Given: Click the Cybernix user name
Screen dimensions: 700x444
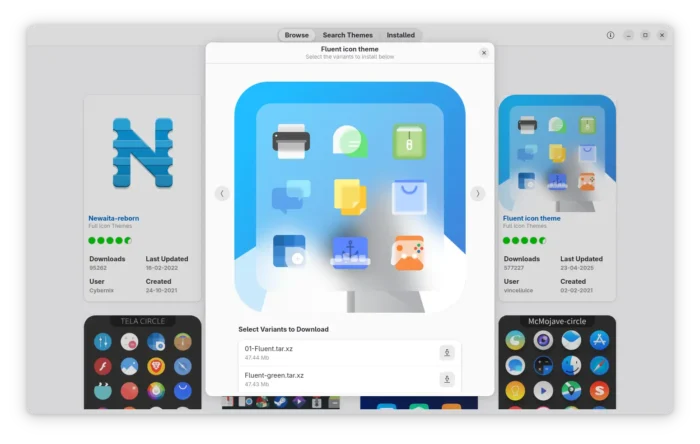Looking at the screenshot, I should tap(101, 290).
